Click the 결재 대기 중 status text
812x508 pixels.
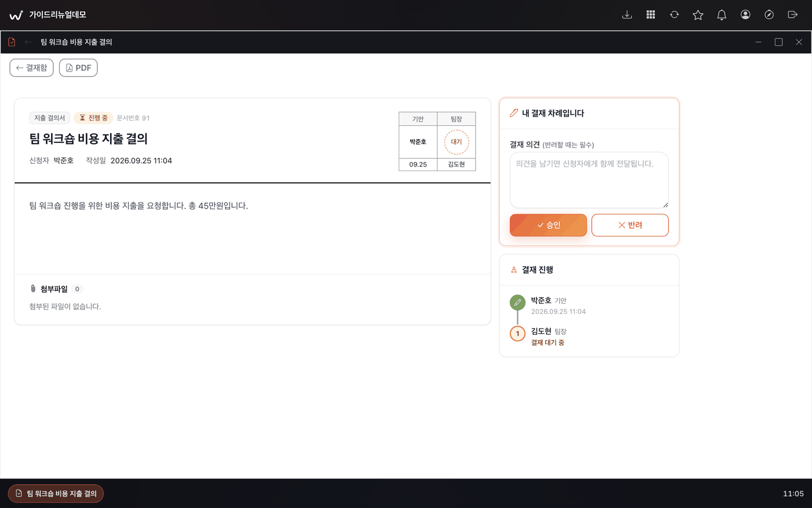(548, 343)
